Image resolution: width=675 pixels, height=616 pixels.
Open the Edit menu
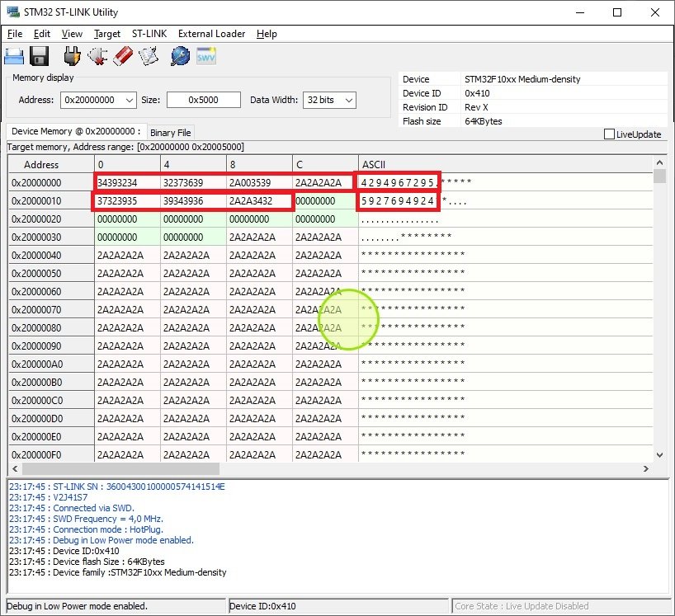(x=42, y=34)
